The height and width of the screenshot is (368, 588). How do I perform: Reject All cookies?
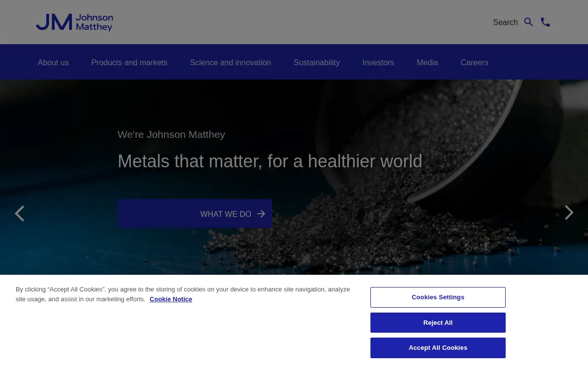tap(438, 322)
